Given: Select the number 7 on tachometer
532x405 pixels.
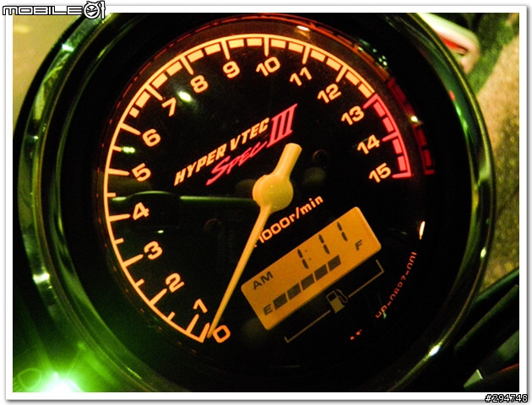Looking at the screenshot, I should pyautogui.click(x=170, y=107).
